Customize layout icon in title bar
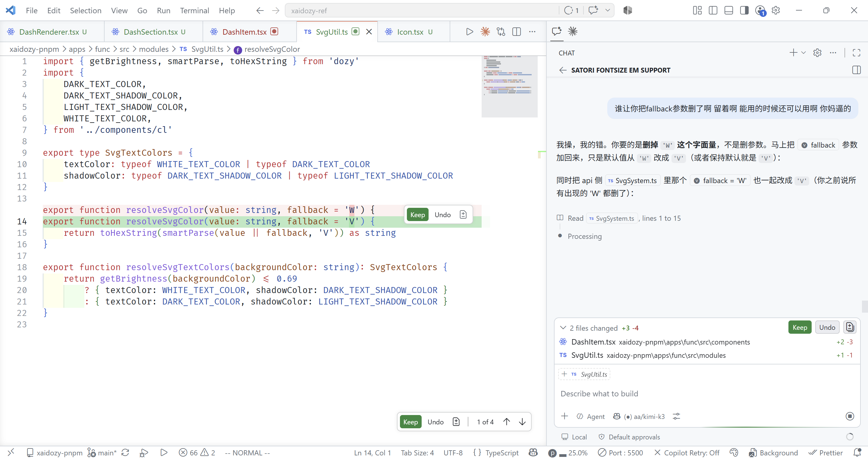The image size is (868, 459). click(697, 11)
